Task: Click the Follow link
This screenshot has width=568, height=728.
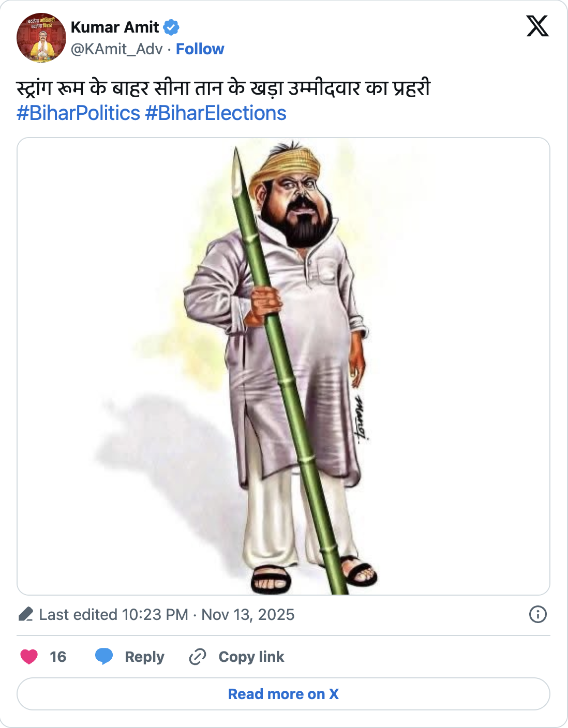Action: tap(200, 49)
